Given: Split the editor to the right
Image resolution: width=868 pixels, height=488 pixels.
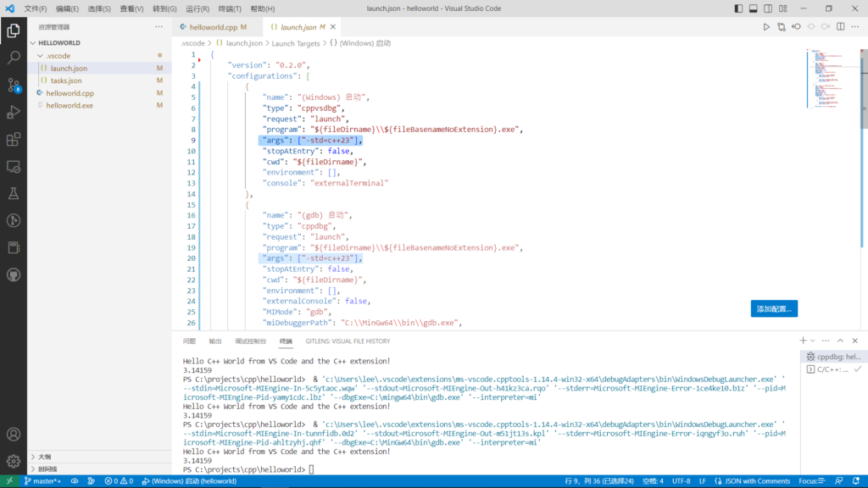Looking at the screenshot, I should (838, 27).
